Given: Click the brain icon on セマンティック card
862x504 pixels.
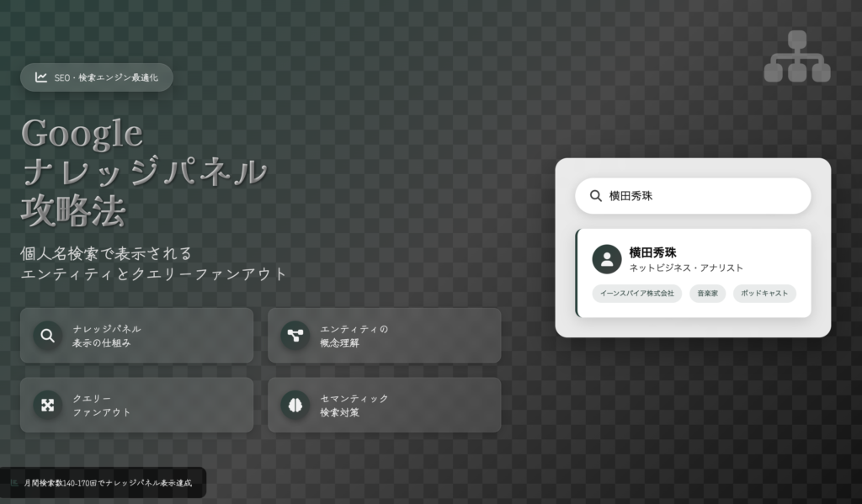Looking at the screenshot, I should (x=295, y=405).
